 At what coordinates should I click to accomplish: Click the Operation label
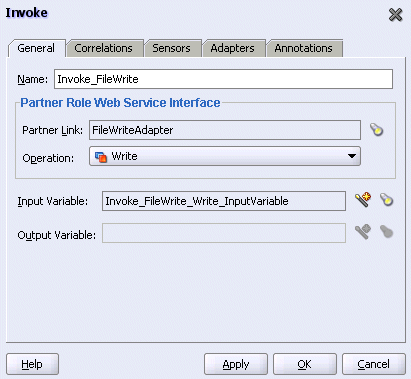click(48, 158)
